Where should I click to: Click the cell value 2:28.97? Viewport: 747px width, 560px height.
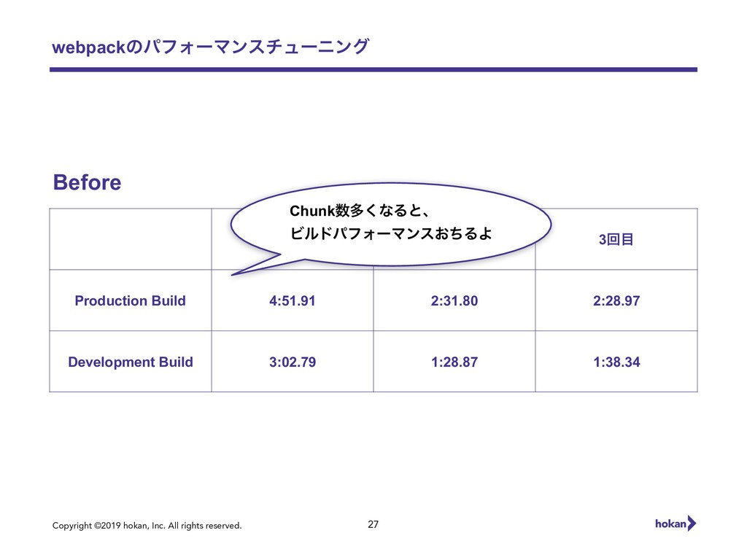(x=616, y=300)
